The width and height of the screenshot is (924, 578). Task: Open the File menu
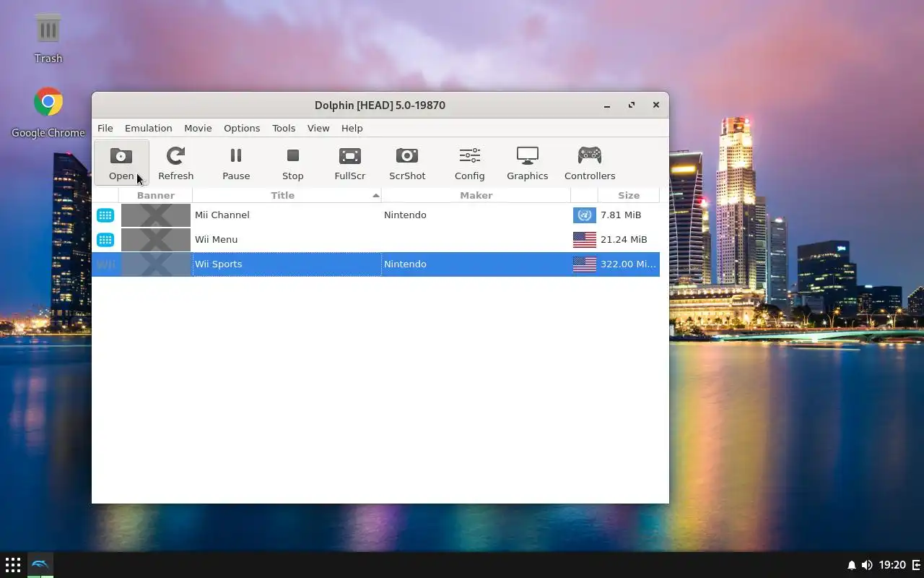click(105, 128)
